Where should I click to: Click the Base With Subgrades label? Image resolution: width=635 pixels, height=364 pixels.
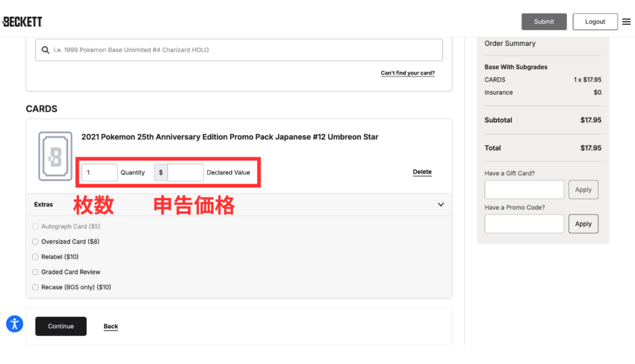[x=516, y=67]
